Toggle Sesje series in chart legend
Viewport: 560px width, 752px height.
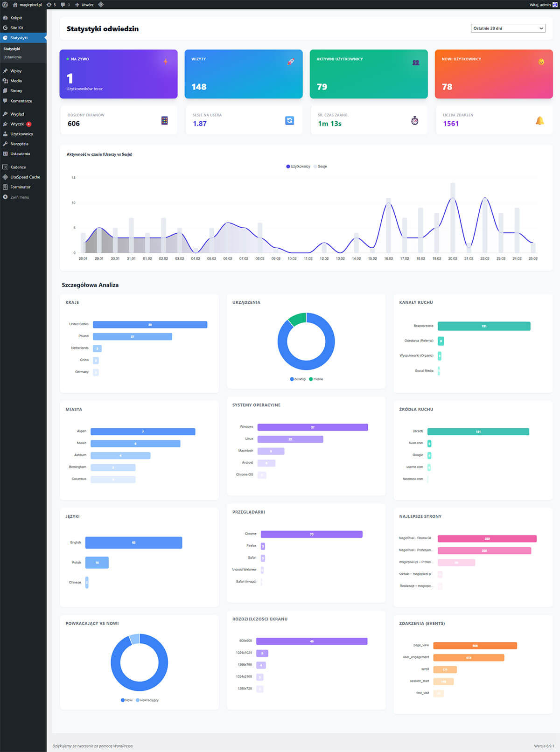(x=320, y=167)
